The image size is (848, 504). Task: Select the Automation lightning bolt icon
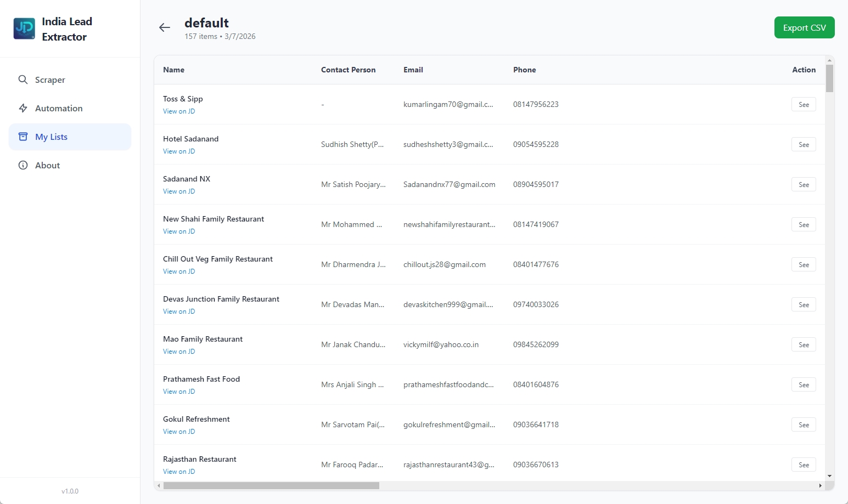point(24,108)
